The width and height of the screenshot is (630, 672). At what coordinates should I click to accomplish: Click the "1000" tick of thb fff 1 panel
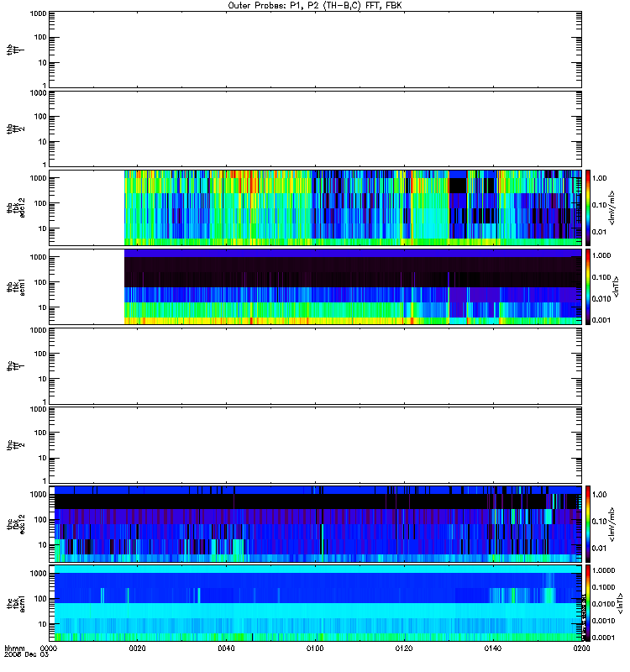click(x=38, y=13)
